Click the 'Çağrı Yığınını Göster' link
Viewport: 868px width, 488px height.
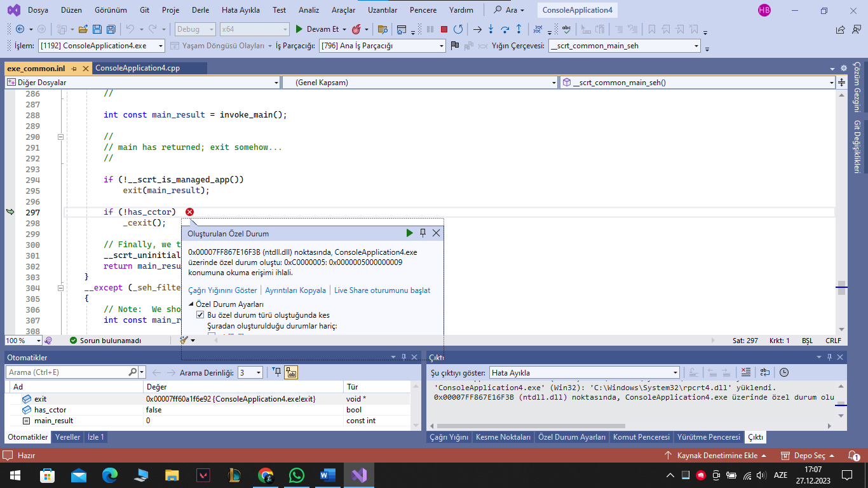(x=222, y=290)
